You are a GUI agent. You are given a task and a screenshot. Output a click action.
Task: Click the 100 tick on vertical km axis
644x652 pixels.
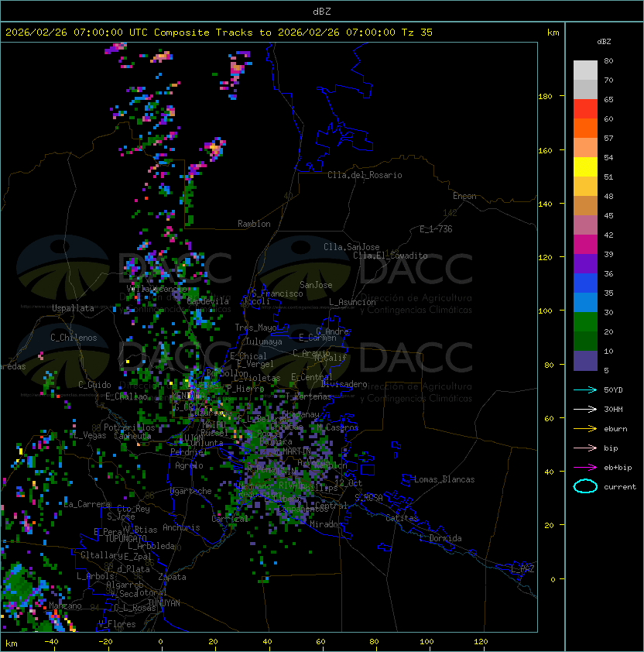[x=545, y=311]
